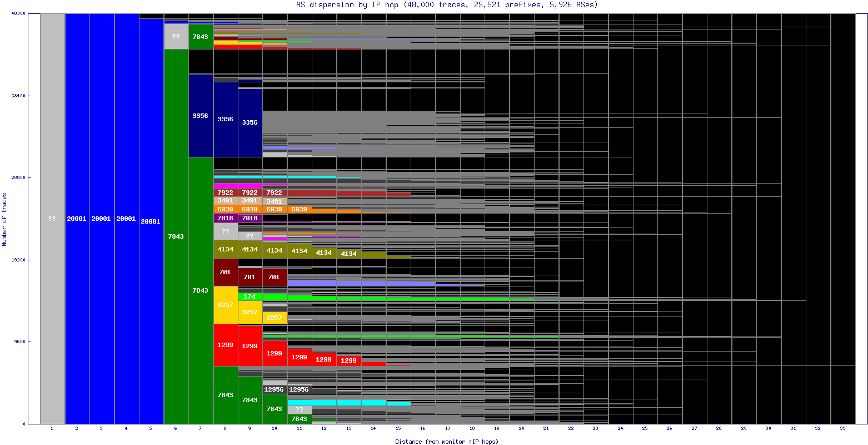Click the yellow 3257 block at hop 10
Image resolution: width=868 pixels, height=445 pixels.
tap(275, 318)
